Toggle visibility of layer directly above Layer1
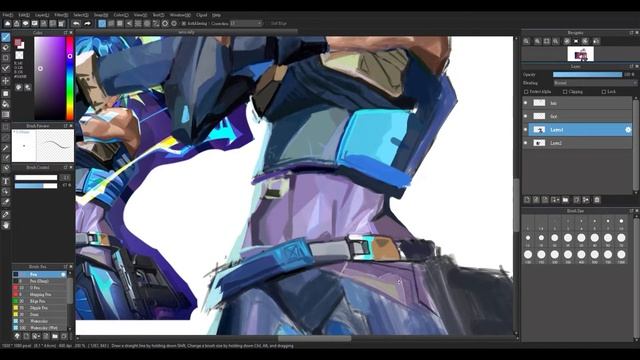The image size is (640, 360). click(526, 116)
